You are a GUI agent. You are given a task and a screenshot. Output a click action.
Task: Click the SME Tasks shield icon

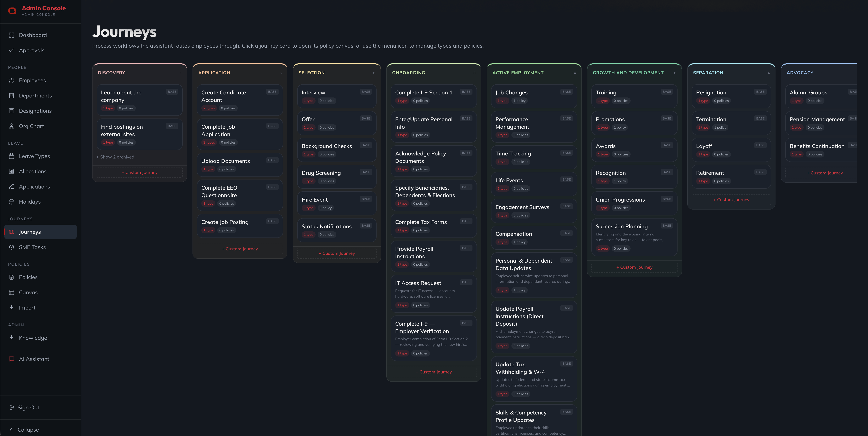tap(12, 247)
